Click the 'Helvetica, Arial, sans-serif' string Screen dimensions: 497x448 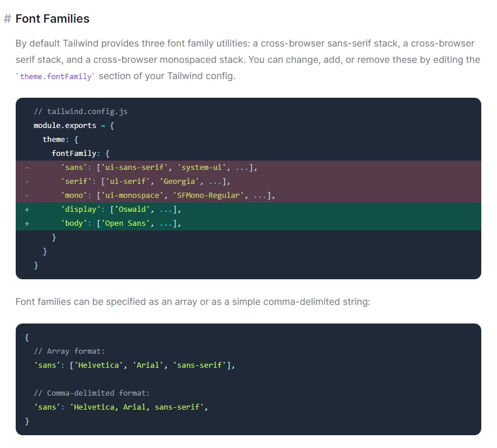(137, 407)
